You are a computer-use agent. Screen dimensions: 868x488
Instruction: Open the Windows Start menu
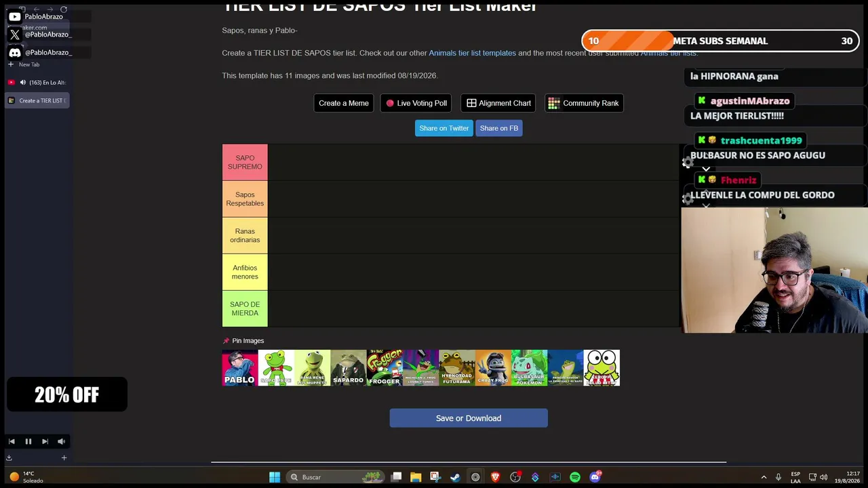(x=275, y=477)
